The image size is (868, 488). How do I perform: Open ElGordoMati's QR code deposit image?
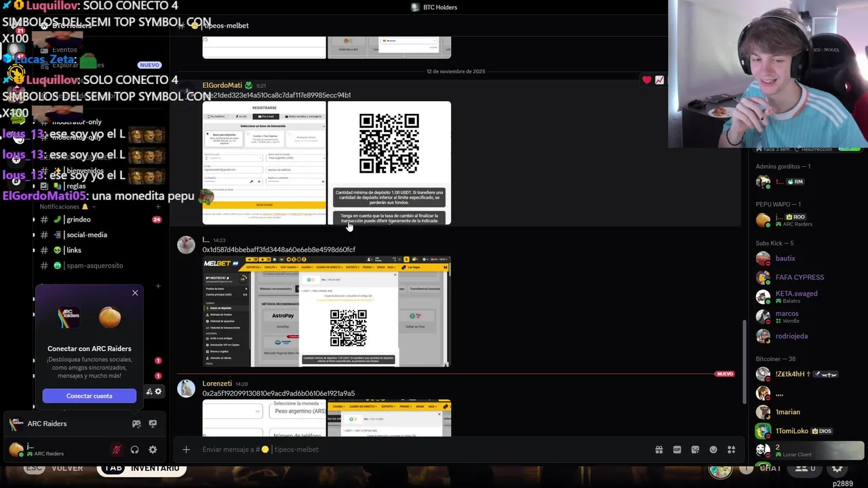pos(389,163)
